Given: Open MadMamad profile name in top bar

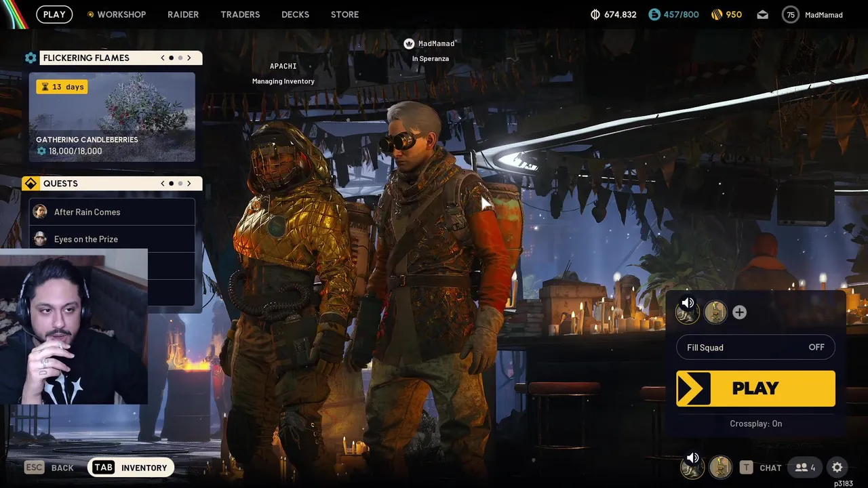Looking at the screenshot, I should click(824, 15).
